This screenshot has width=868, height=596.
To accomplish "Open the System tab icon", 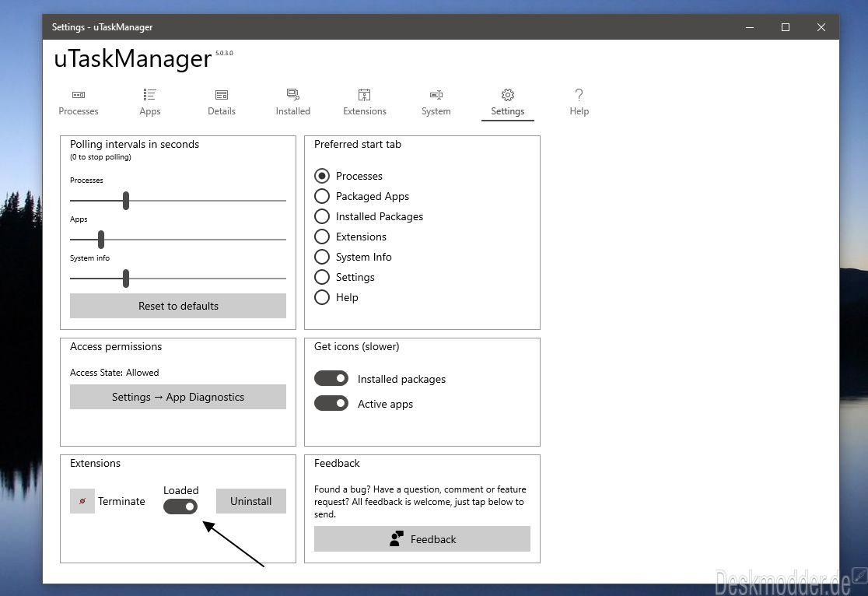I will (436, 95).
